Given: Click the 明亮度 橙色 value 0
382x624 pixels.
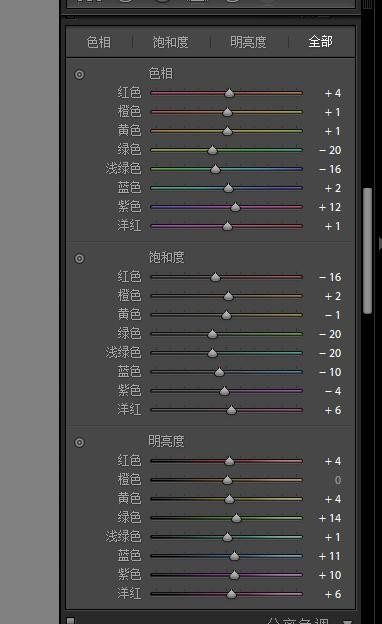Looking at the screenshot, I should click(338, 480).
